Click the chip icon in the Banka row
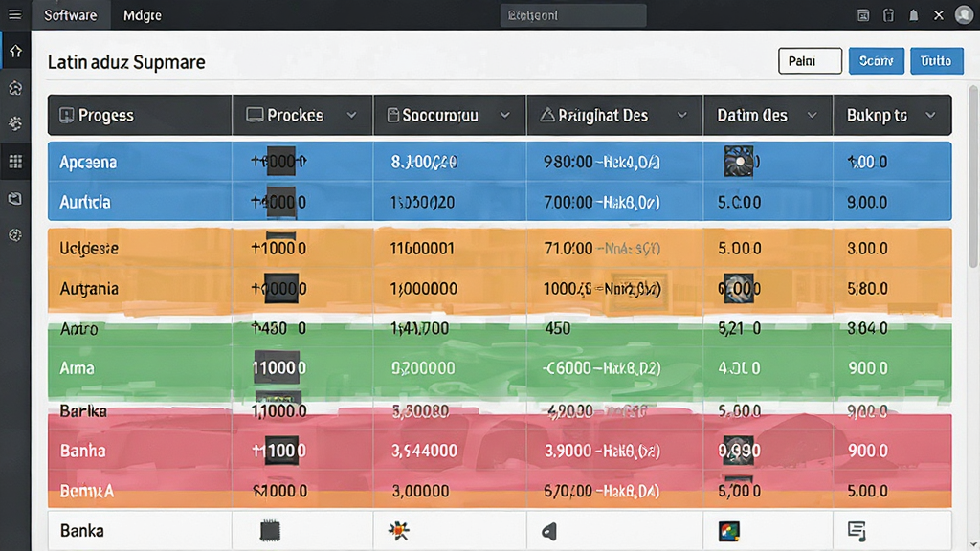 point(270,531)
